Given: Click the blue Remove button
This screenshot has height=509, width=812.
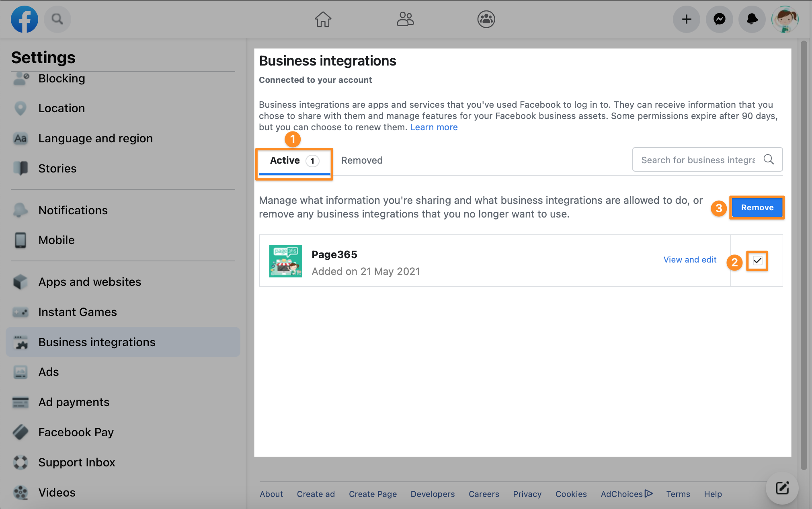Looking at the screenshot, I should coord(757,207).
